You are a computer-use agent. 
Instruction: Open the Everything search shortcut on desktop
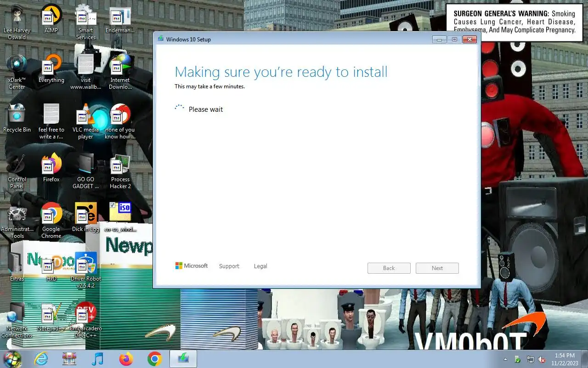click(x=51, y=69)
